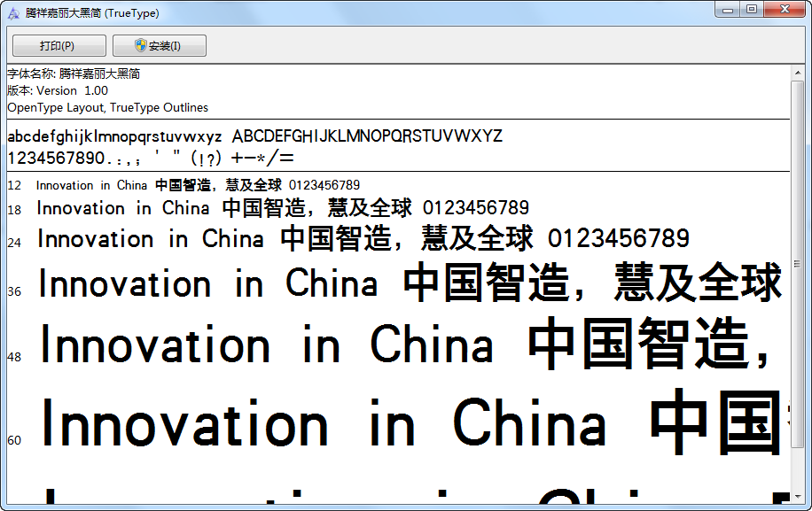Click the lowercase alphabet abcdefghijklmnopqrstuvwxyz sample

point(114,136)
